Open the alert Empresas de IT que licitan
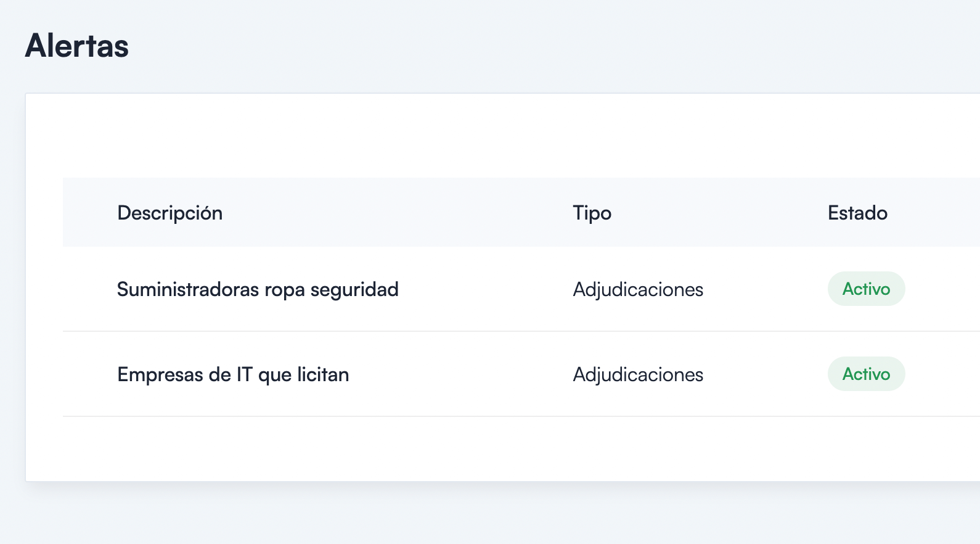This screenshot has width=980, height=544. pos(233,374)
